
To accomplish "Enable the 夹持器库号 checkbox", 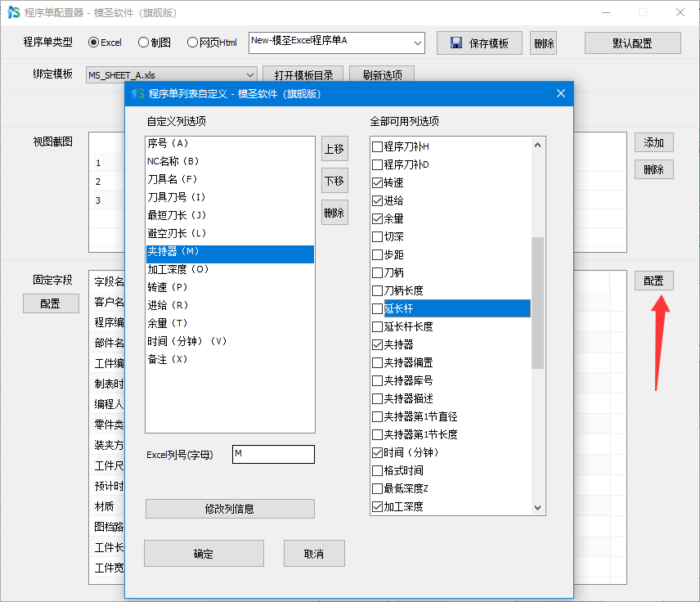I will click(x=377, y=380).
